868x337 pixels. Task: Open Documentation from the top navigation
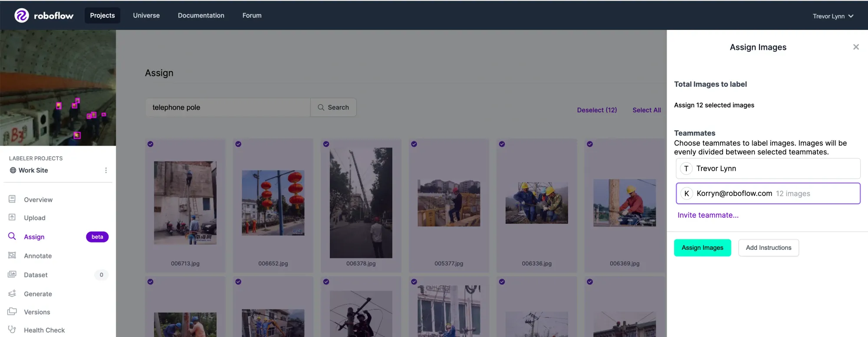[x=201, y=15]
